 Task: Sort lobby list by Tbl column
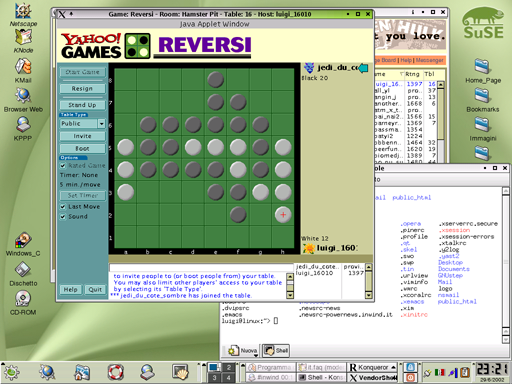pos(430,74)
